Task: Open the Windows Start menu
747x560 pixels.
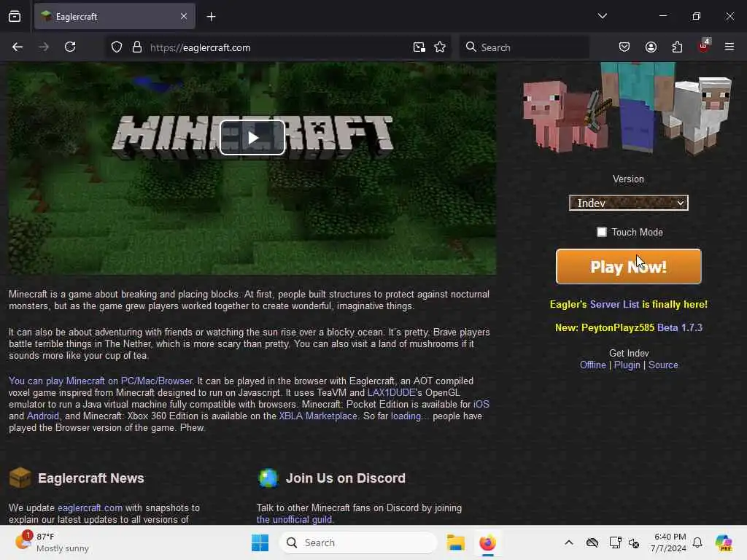Action: click(260, 542)
